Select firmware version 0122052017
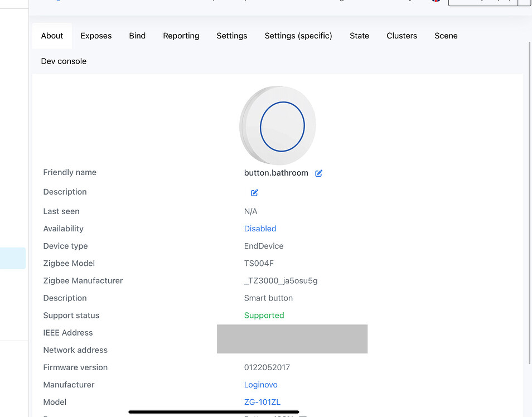This screenshot has height=417, width=532. coord(267,367)
